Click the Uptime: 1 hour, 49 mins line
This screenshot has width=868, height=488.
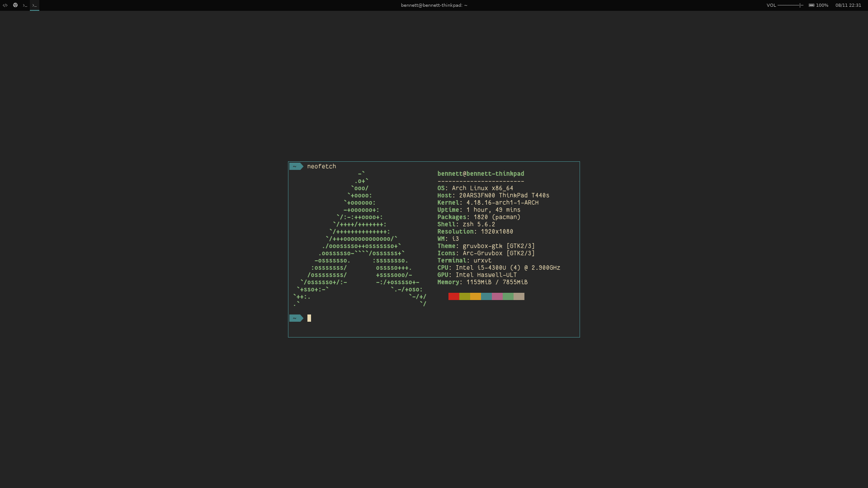click(x=479, y=210)
